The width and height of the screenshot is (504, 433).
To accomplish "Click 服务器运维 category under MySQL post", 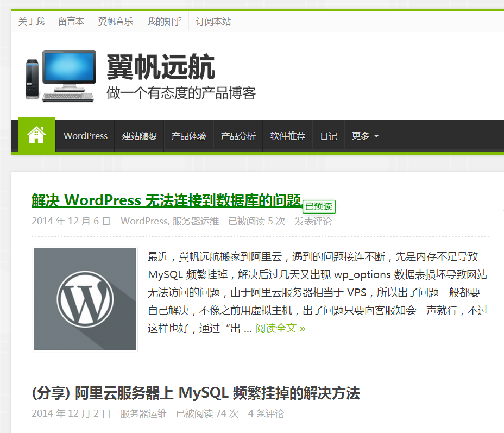I will (144, 413).
